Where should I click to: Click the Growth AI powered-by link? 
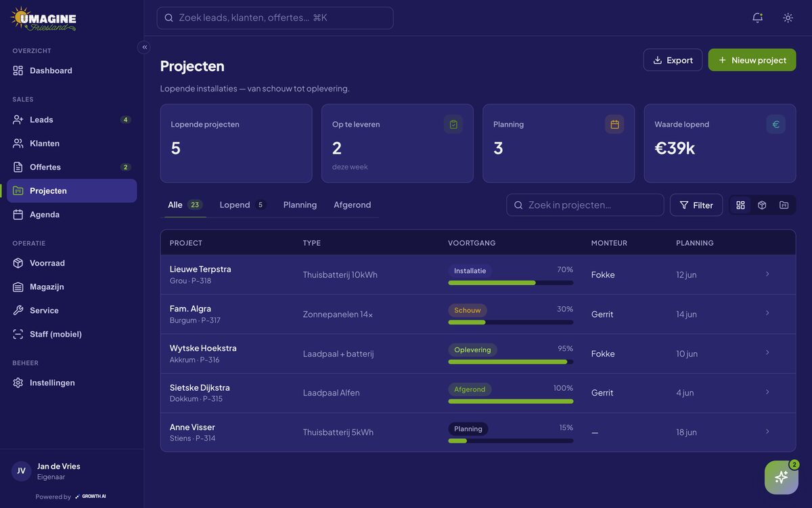(90, 496)
